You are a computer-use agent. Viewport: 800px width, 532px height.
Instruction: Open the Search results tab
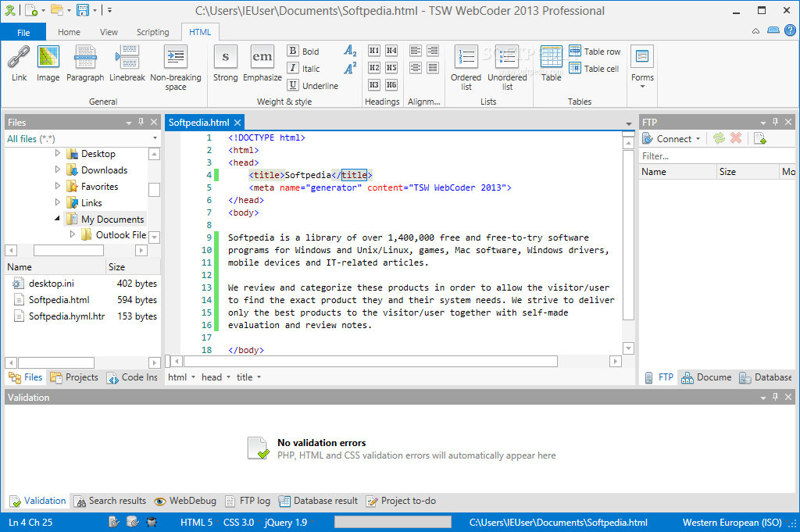click(110, 501)
